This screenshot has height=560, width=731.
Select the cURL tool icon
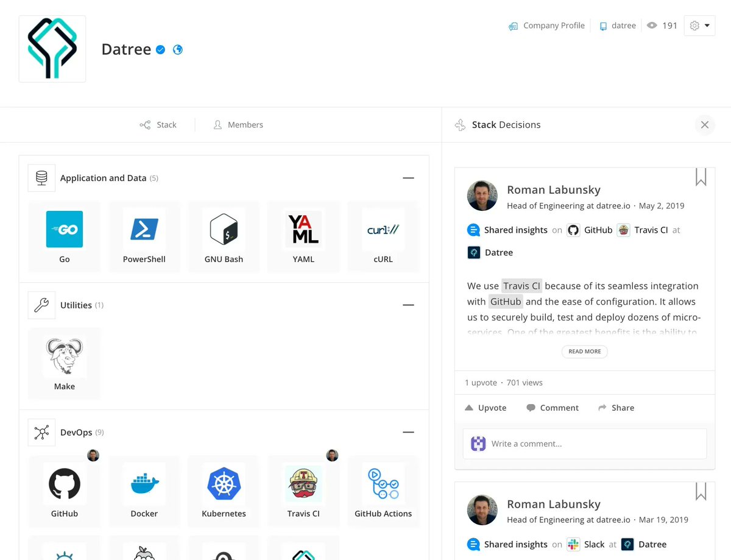(383, 229)
